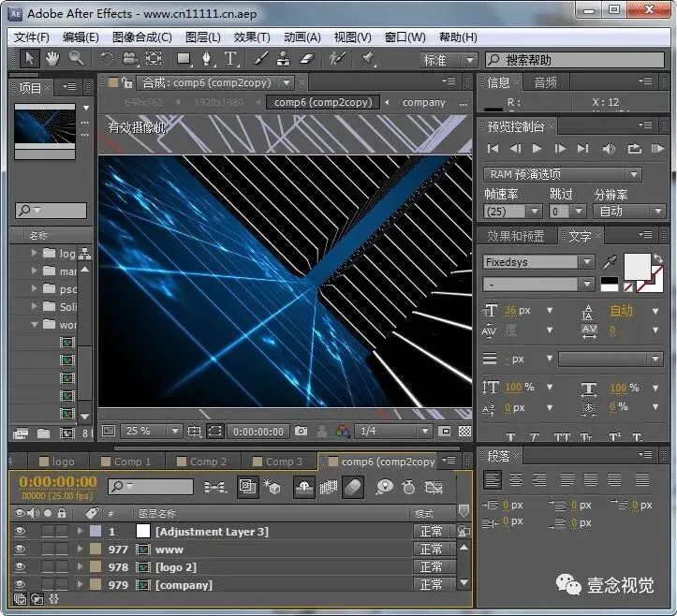Select the Type text tool
The height and width of the screenshot is (616, 677).
tap(231, 59)
